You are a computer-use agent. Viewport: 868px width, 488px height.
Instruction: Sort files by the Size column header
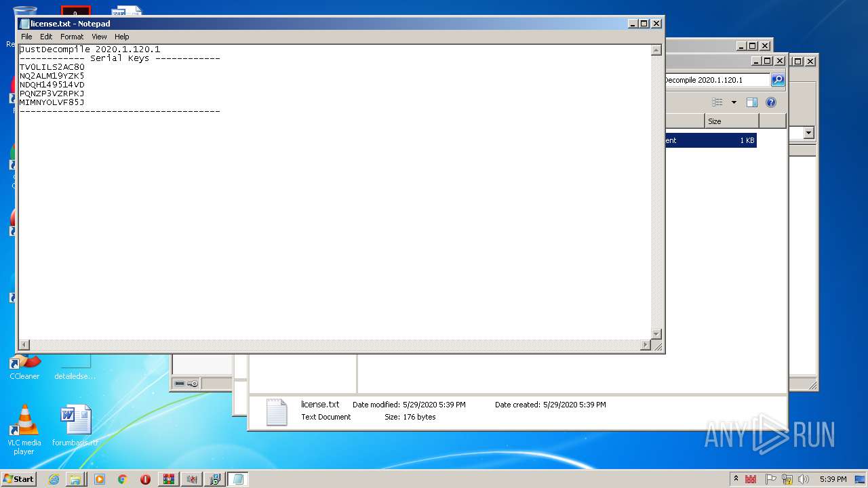click(732, 121)
